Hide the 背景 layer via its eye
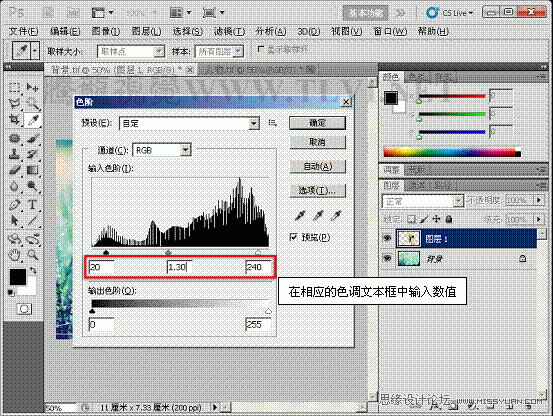Image resolution: width=553 pixels, height=416 pixels. point(387,258)
